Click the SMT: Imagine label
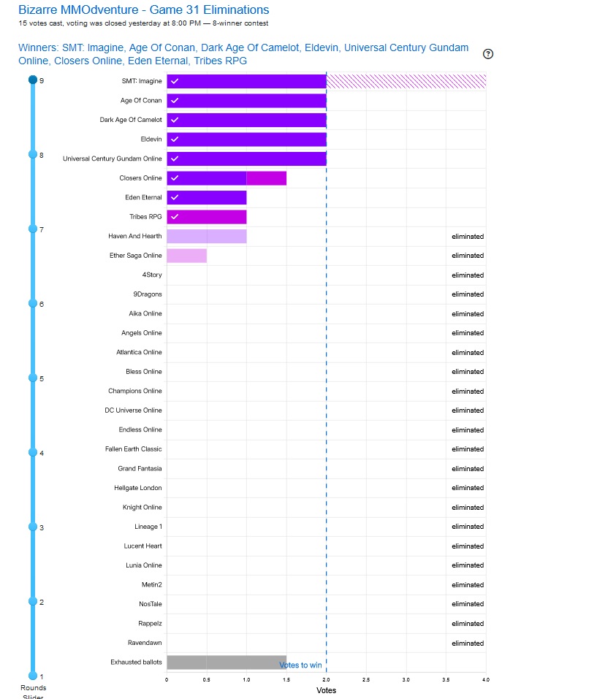 coord(142,81)
